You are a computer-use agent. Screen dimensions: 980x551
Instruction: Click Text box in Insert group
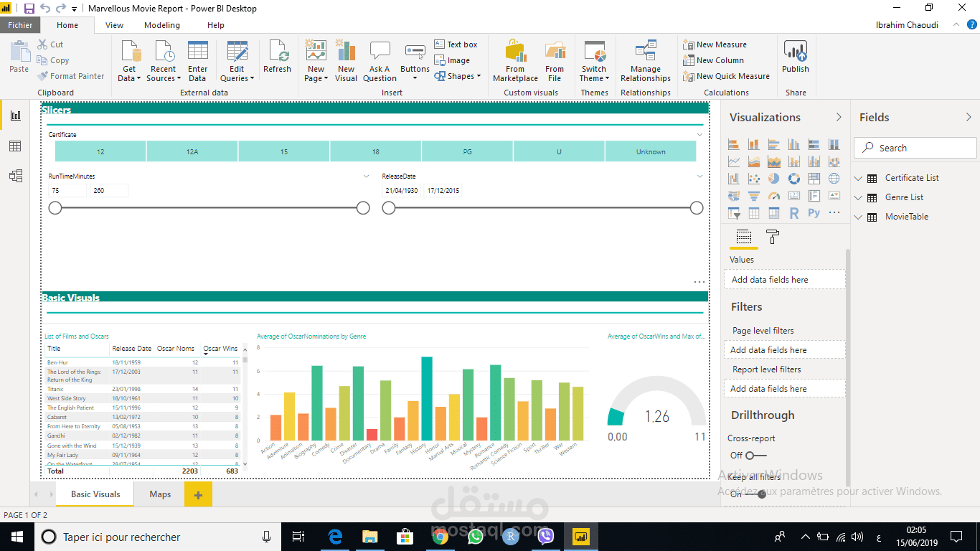pyautogui.click(x=456, y=44)
